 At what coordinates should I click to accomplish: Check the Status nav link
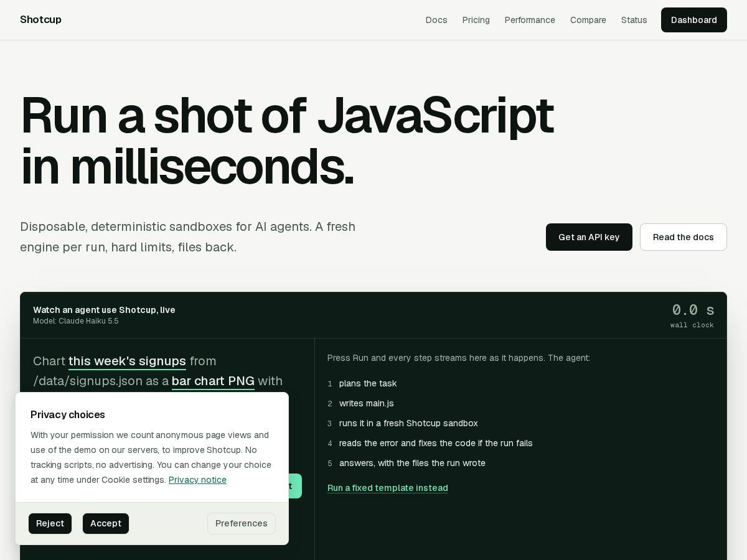click(634, 20)
